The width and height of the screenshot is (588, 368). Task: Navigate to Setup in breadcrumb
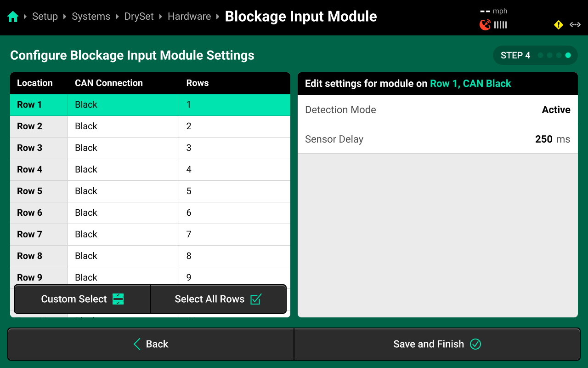click(x=45, y=17)
